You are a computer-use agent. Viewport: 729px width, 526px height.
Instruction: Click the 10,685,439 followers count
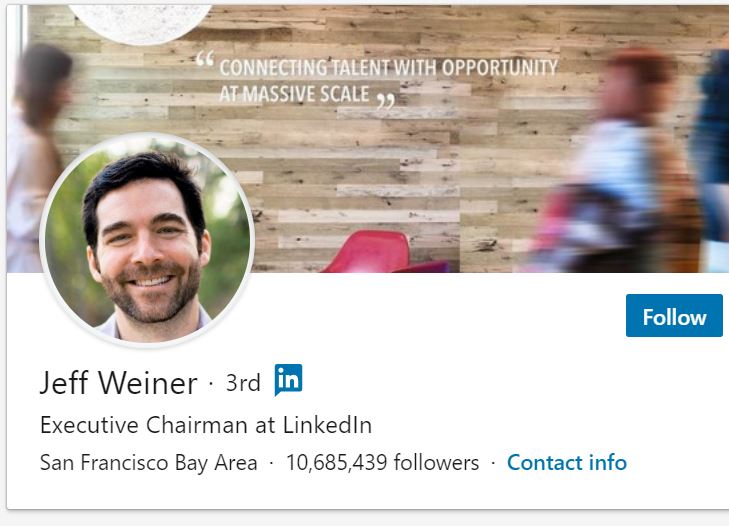coord(382,463)
